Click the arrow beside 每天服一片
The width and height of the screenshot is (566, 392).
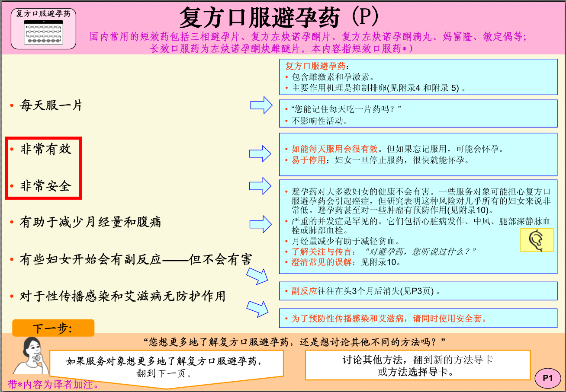click(261, 105)
